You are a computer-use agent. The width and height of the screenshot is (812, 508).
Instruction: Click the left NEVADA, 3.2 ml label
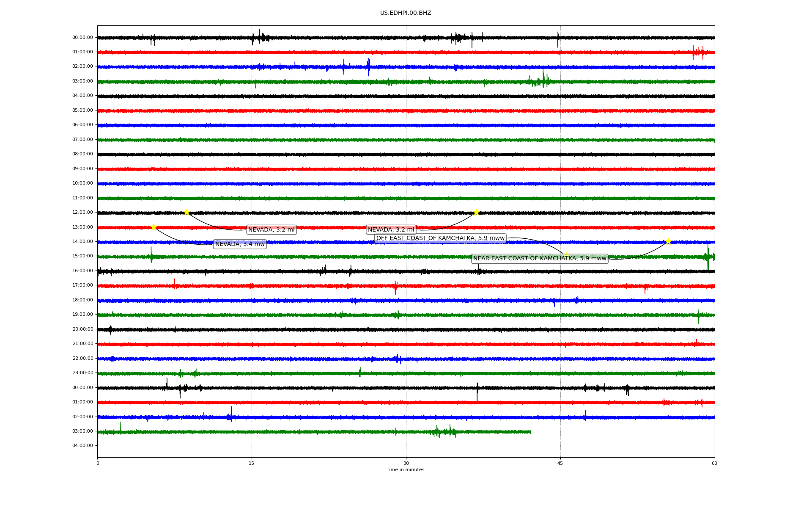click(271, 229)
